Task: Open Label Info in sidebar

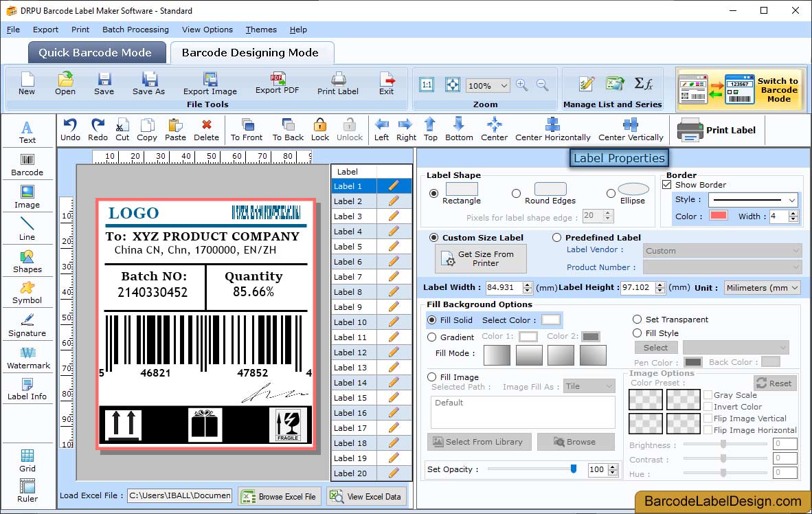Action: pyautogui.click(x=27, y=390)
